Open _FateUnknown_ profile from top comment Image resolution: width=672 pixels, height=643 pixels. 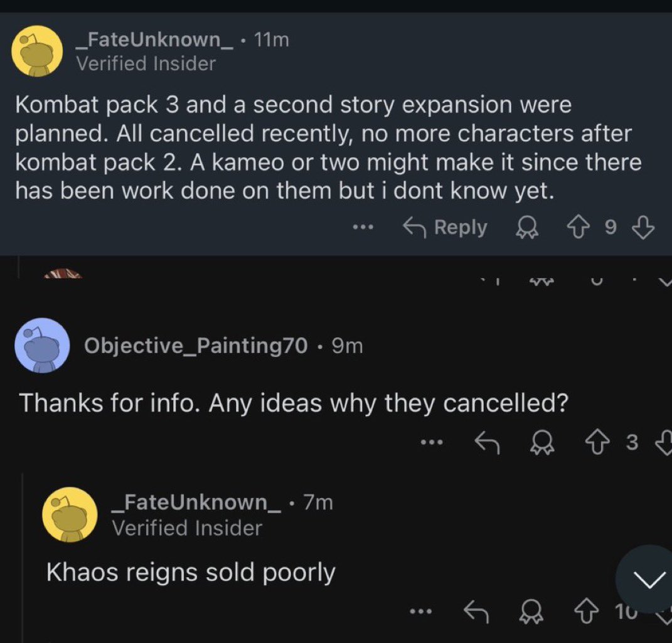point(155,40)
